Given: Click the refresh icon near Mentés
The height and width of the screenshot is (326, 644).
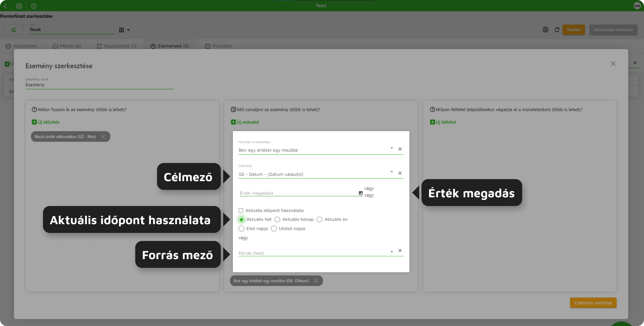Looking at the screenshot, I should pyautogui.click(x=557, y=30).
